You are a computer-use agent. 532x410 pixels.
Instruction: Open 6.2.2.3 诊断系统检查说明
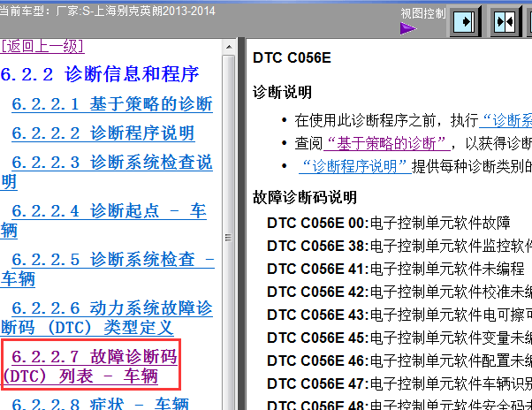click(x=107, y=171)
